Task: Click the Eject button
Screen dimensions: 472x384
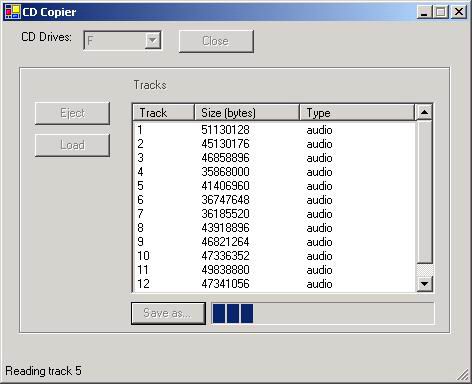Action: [x=72, y=113]
